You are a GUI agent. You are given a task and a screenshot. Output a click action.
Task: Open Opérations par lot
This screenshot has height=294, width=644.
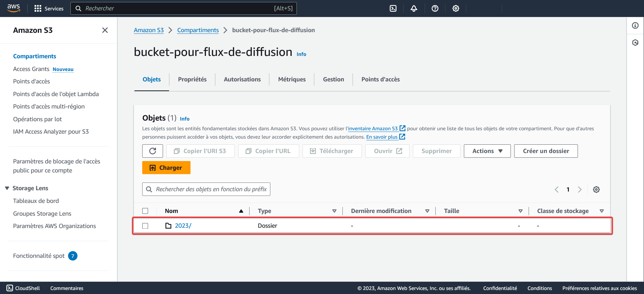(38, 119)
